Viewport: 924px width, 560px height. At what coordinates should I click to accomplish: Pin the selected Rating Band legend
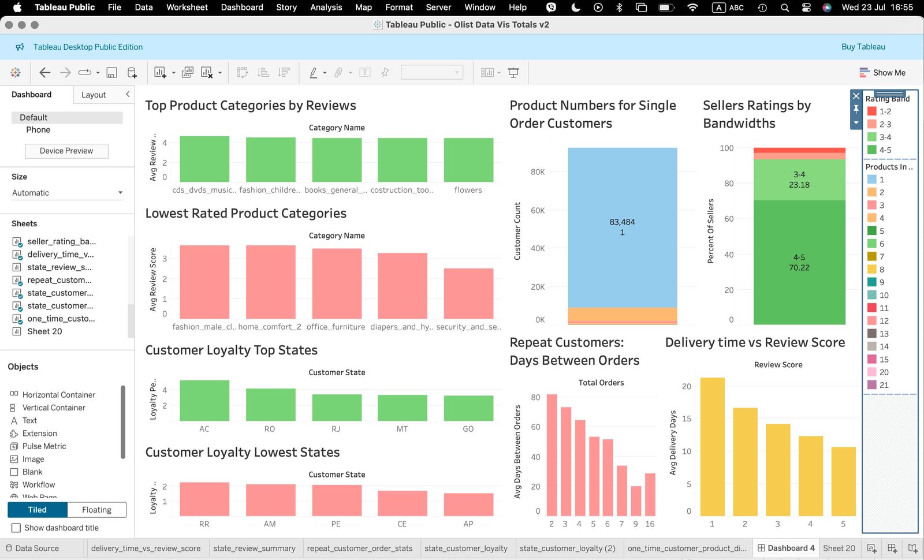pyautogui.click(x=856, y=109)
